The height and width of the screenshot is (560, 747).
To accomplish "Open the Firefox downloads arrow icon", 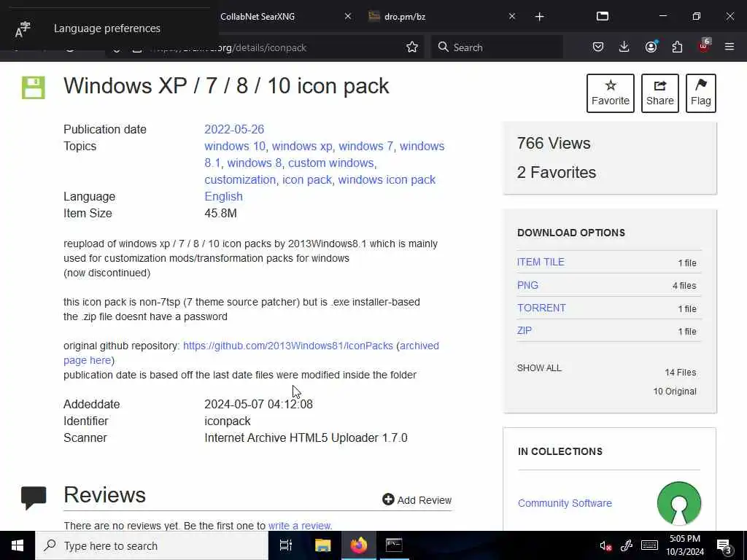I will tap(624, 47).
